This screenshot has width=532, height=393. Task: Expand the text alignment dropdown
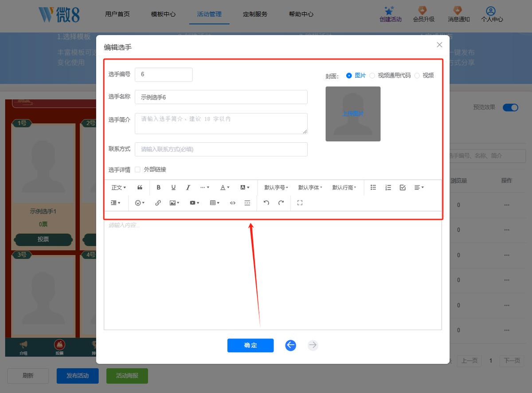(419, 187)
